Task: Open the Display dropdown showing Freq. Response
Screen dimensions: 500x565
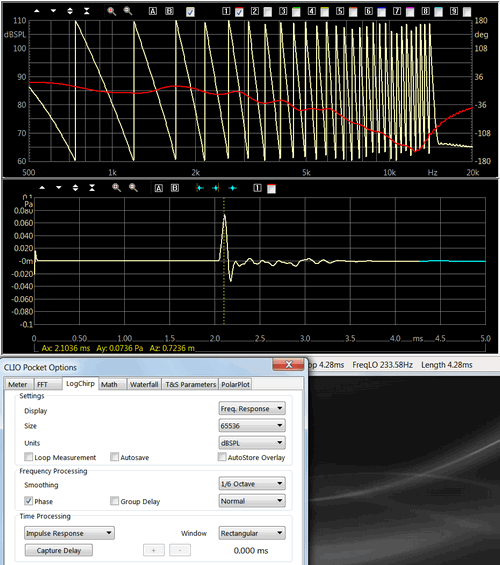Action: (x=252, y=408)
